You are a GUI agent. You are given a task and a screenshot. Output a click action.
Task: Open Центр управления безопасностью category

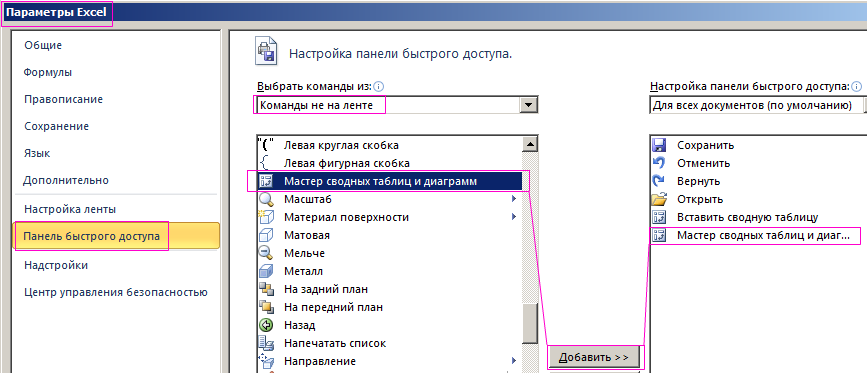click(116, 292)
